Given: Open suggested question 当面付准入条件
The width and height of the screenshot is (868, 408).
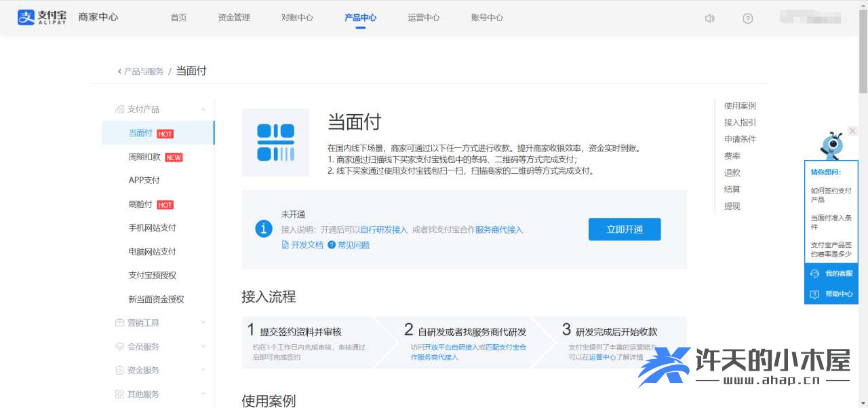Looking at the screenshot, I should click(831, 223).
